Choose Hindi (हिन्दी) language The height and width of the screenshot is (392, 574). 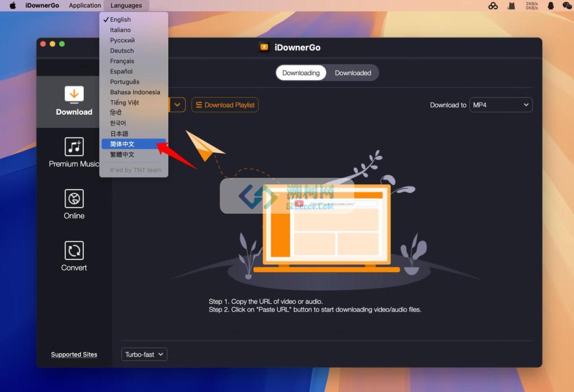[x=134, y=113]
